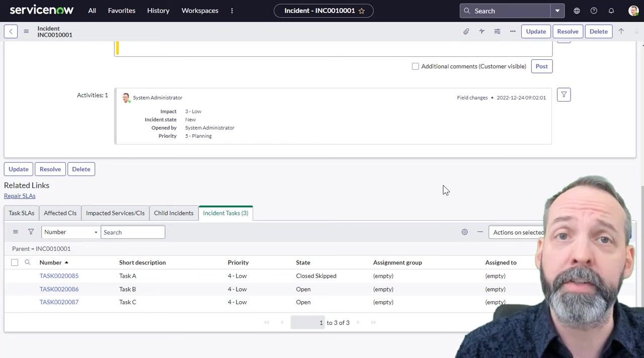The height and width of the screenshot is (358, 644).
Task: Open the user profile avatar menu
Action: pyautogui.click(x=633, y=11)
